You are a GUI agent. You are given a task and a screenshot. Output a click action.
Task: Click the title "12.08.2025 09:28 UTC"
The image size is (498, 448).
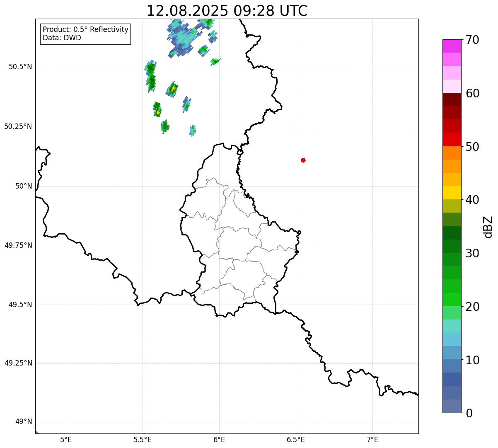coord(227,11)
